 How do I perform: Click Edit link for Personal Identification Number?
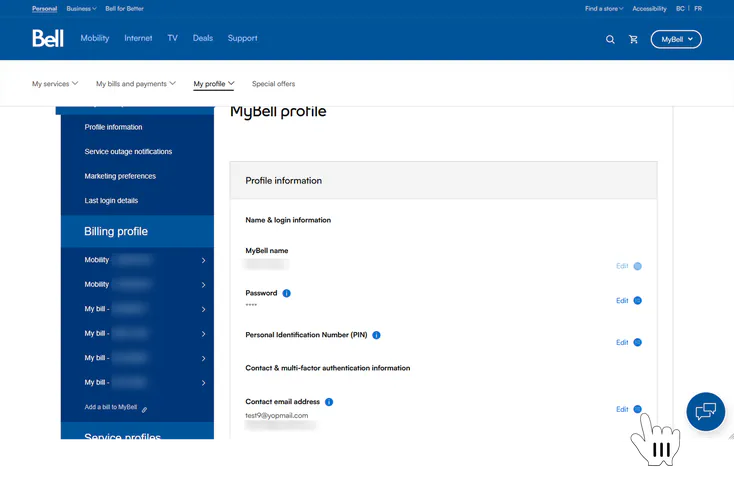(622, 342)
